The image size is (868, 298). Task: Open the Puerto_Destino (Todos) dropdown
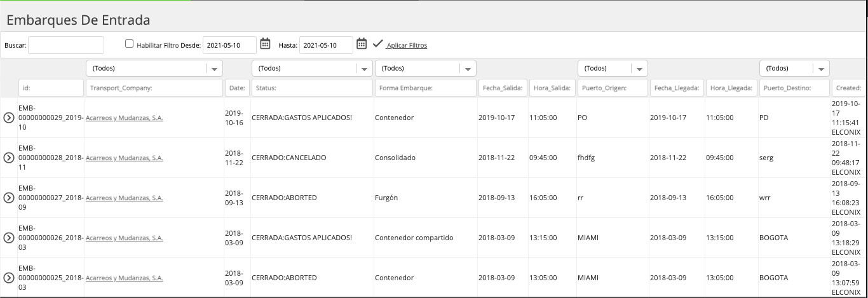[794, 68]
